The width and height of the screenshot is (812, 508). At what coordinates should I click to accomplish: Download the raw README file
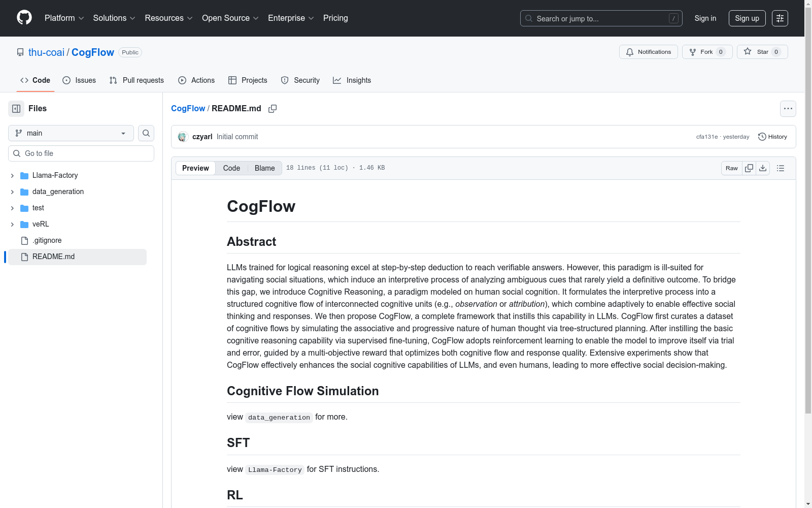(x=763, y=168)
